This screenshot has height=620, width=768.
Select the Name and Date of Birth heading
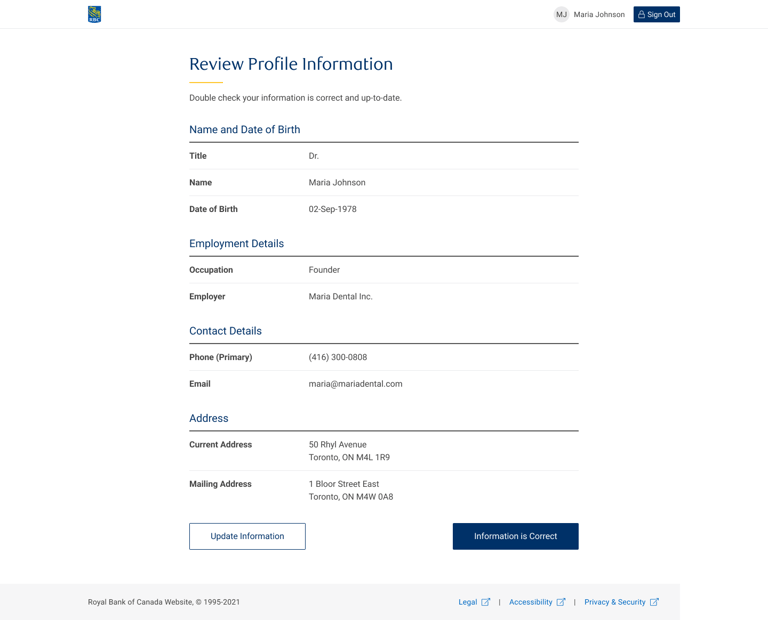(244, 129)
